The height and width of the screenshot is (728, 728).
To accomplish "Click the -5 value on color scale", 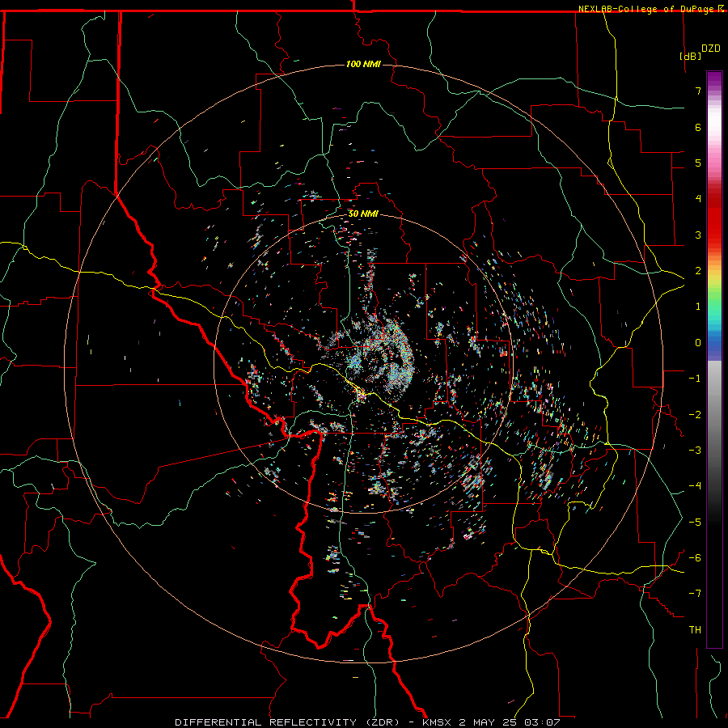I will [x=695, y=523].
